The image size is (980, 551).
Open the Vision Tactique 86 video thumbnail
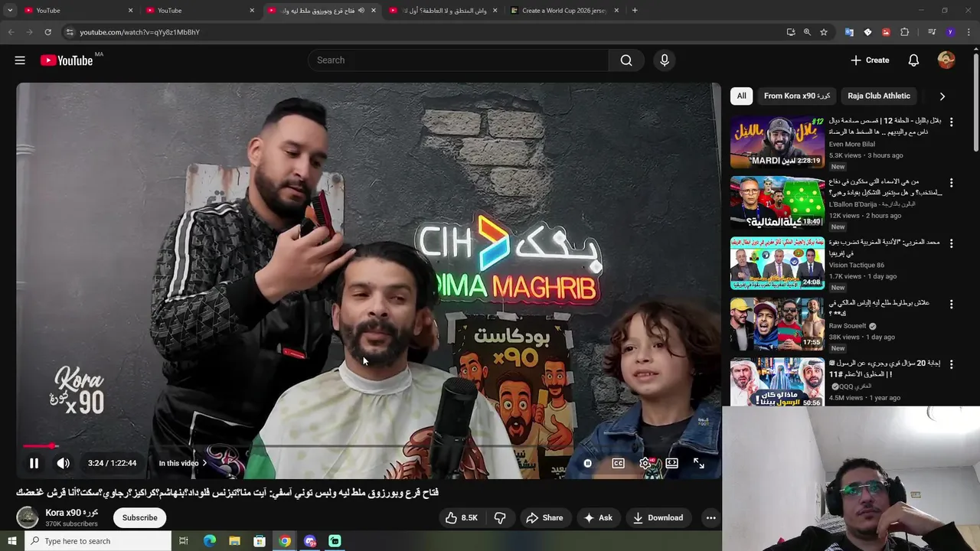click(777, 263)
